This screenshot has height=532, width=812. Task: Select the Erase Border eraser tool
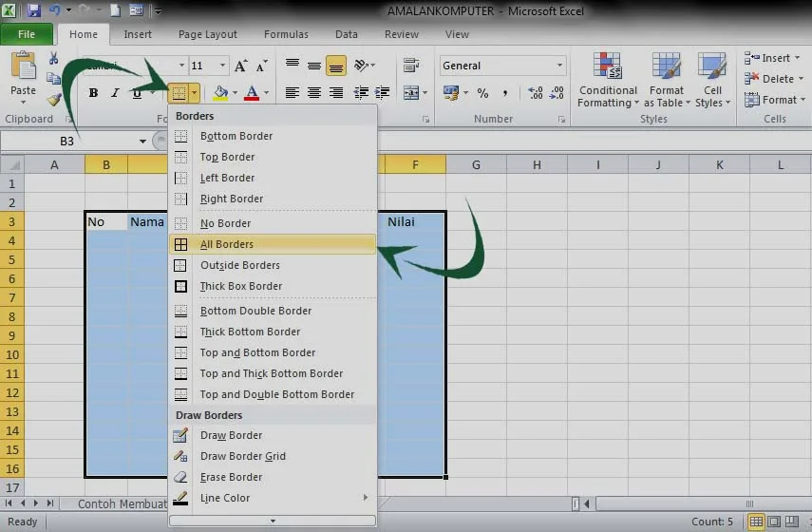click(x=273, y=477)
